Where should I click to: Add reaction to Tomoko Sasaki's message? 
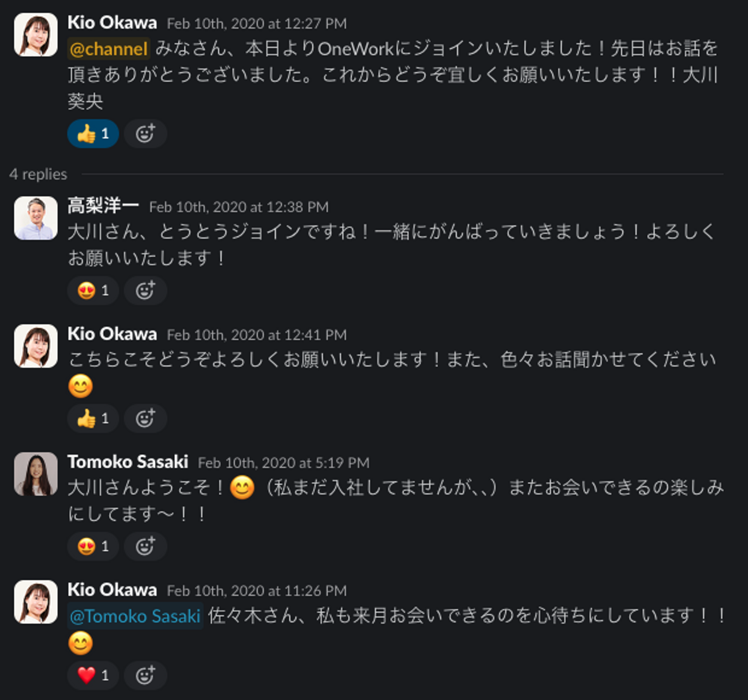[x=145, y=546]
